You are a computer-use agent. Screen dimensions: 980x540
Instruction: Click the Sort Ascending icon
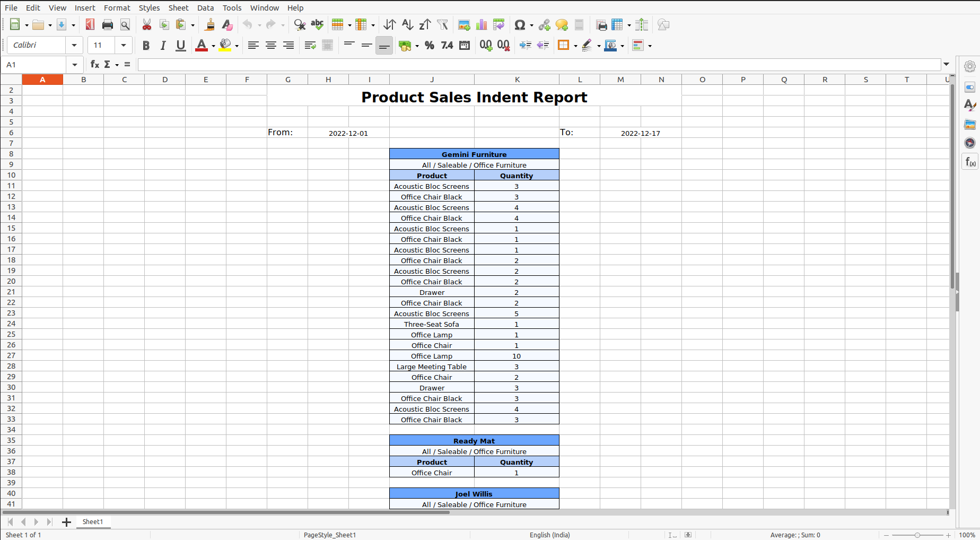(x=407, y=25)
